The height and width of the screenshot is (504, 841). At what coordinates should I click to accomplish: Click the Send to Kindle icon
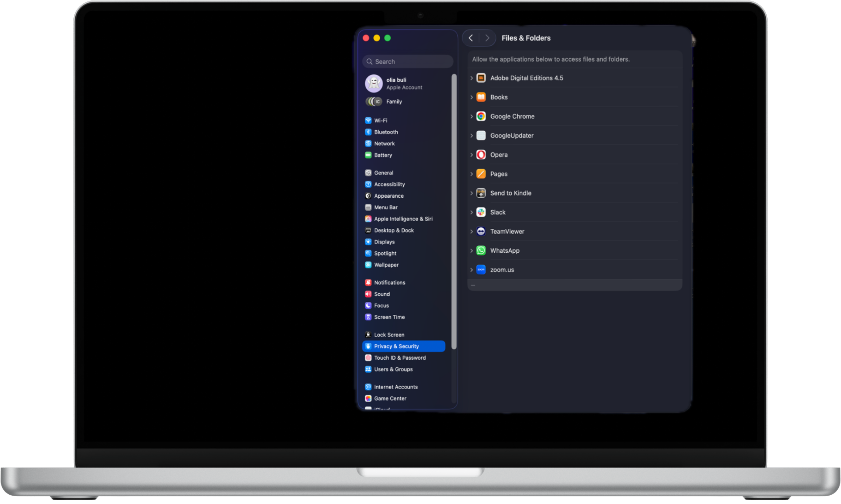[481, 193]
